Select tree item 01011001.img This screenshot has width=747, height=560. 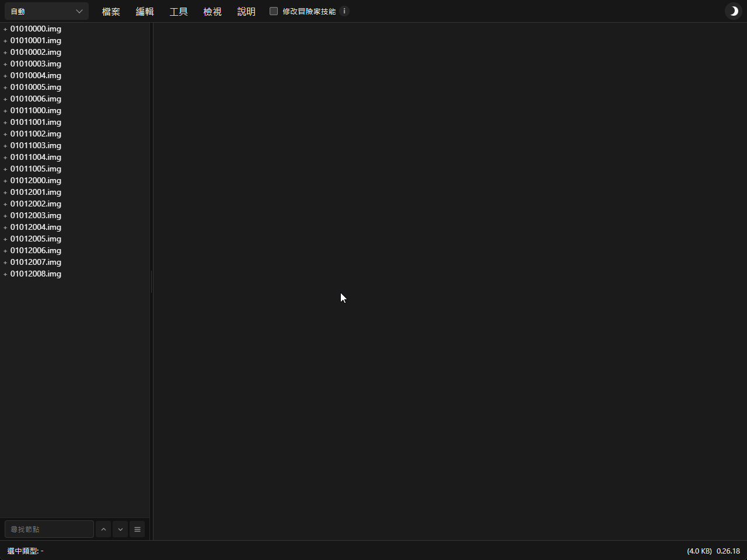click(36, 122)
